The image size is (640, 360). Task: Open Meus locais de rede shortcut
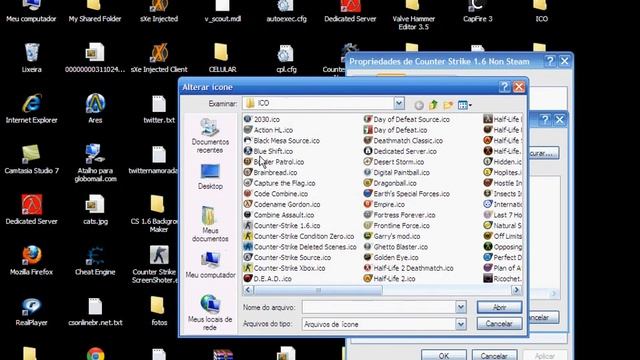[210, 312]
